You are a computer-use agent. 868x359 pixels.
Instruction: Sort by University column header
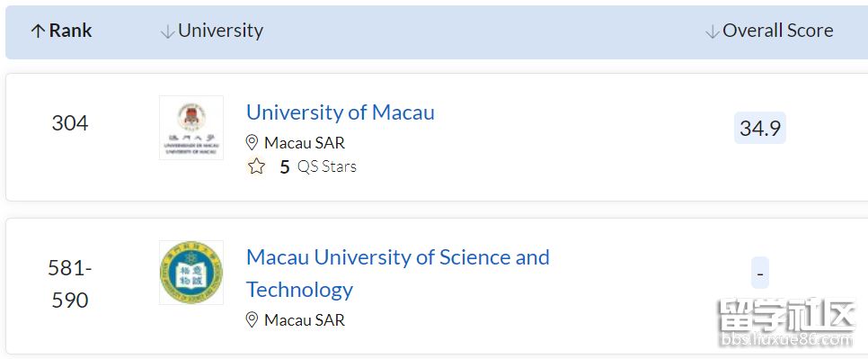pyautogui.click(x=212, y=31)
